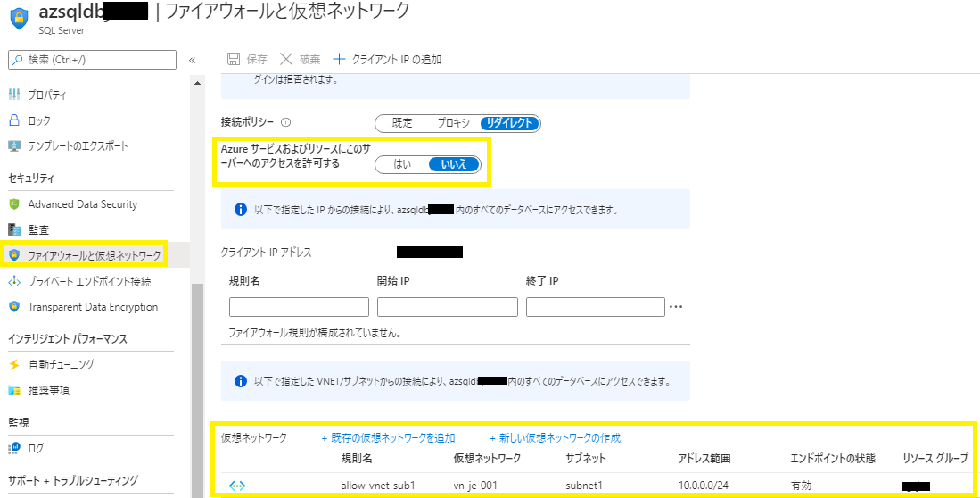Click the magnifier icon in search box

18,60
